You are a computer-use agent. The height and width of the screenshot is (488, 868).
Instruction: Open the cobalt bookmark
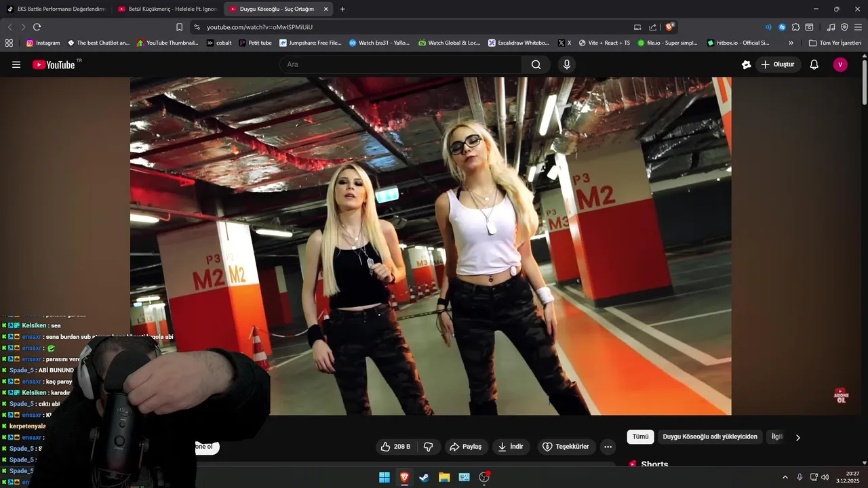[x=219, y=43]
